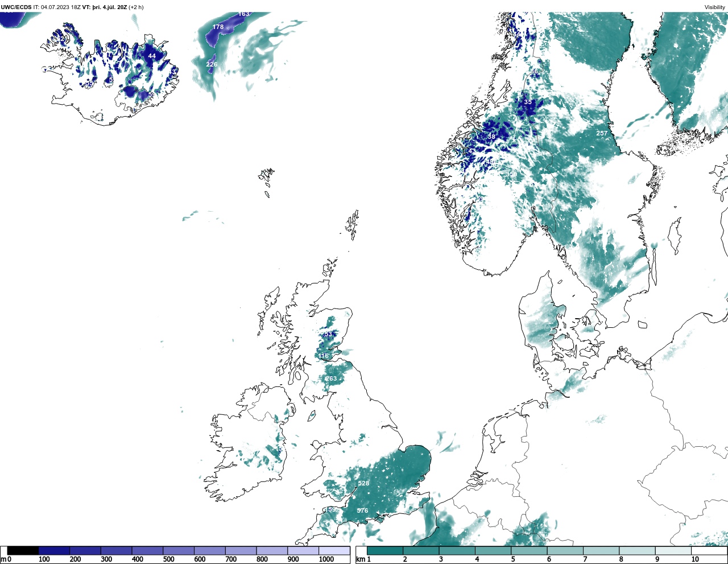Click the "5" km tick label
The image size is (728, 564).
[514, 559]
